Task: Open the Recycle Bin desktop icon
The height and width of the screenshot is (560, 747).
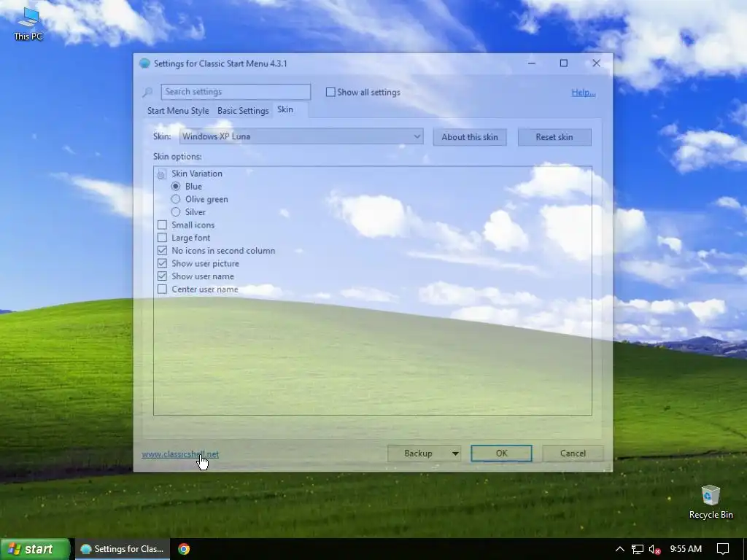Action: (711, 502)
